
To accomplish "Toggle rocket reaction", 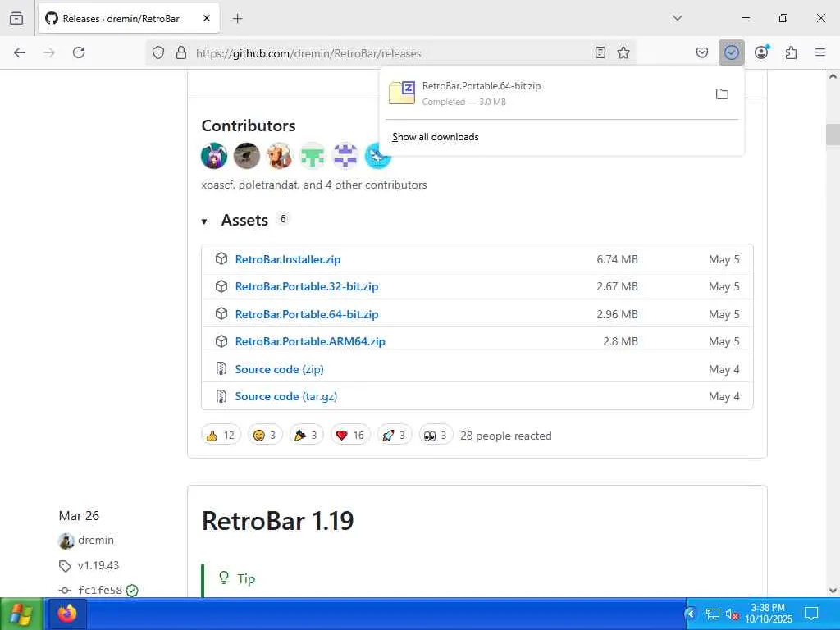I will click(x=395, y=435).
